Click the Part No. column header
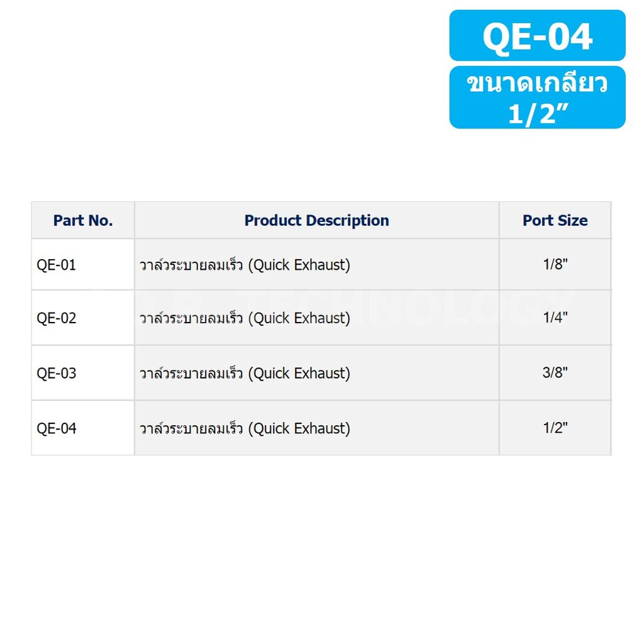This screenshot has height=644, width=644. [83, 221]
